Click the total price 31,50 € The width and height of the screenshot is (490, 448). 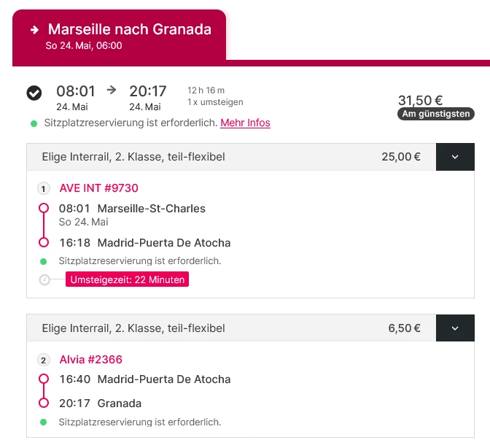pyautogui.click(x=420, y=101)
